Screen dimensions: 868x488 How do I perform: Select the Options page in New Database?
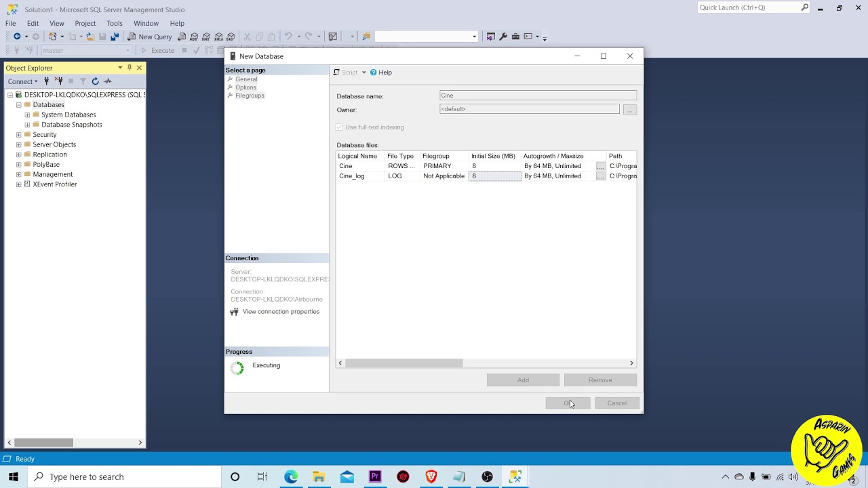point(245,87)
